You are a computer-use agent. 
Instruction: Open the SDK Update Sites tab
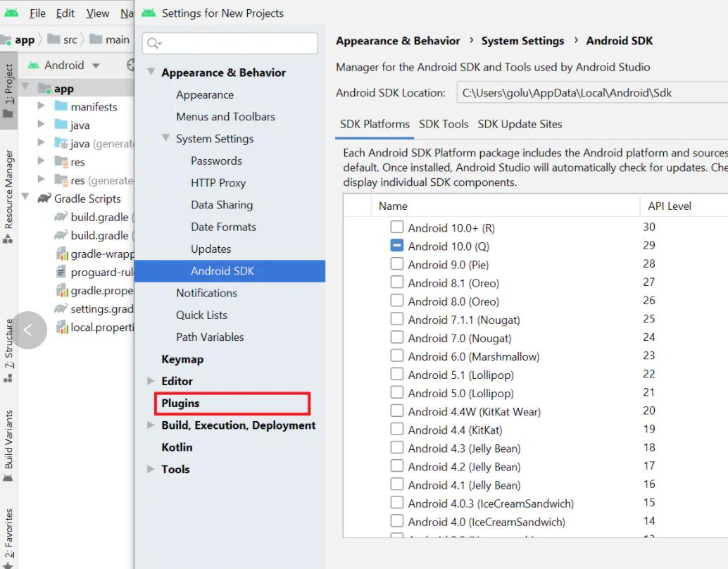pyautogui.click(x=520, y=124)
